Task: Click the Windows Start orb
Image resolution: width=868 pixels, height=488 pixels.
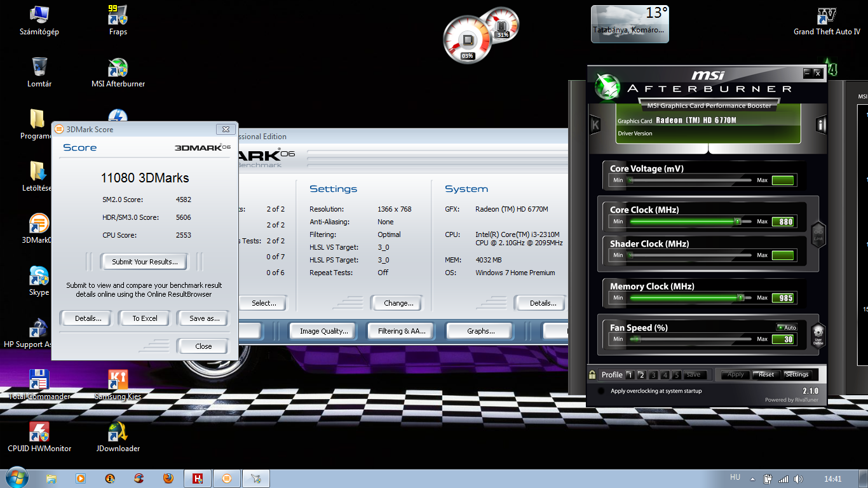Action: tap(16, 478)
